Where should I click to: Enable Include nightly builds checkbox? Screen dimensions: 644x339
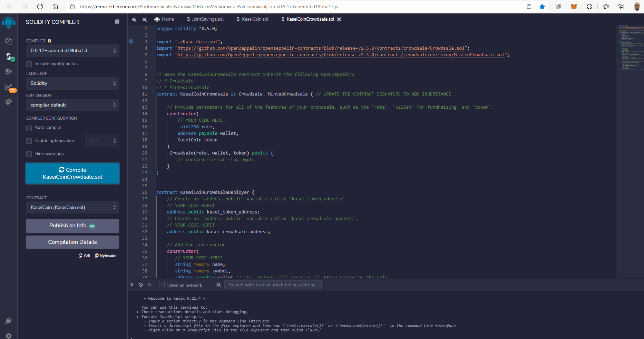pyautogui.click(x=29, y=64)
